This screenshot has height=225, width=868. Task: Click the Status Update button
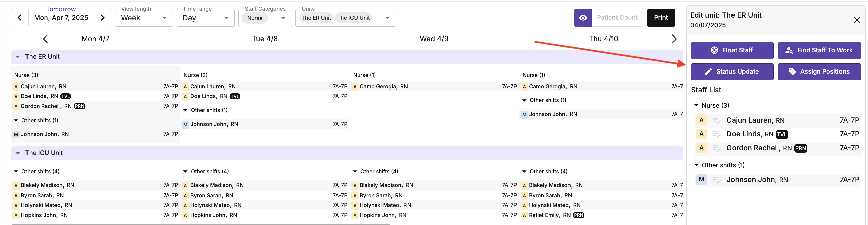pos(732,72)
